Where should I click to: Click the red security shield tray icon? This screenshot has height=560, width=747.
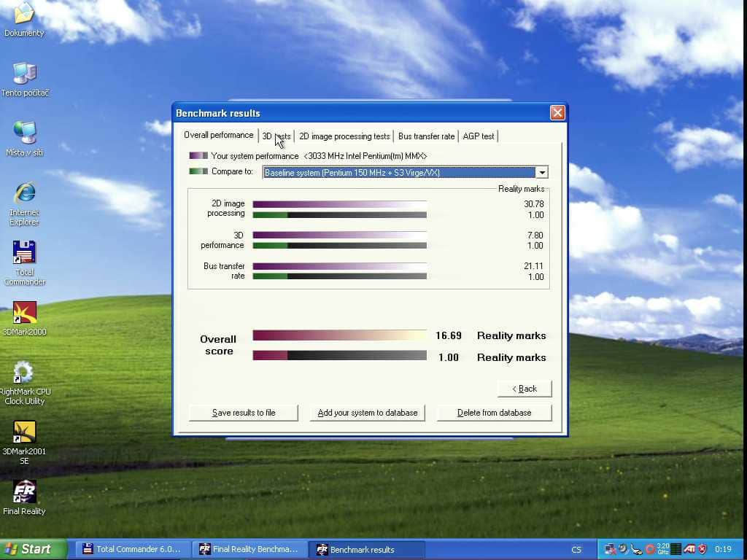click(703, 549)
